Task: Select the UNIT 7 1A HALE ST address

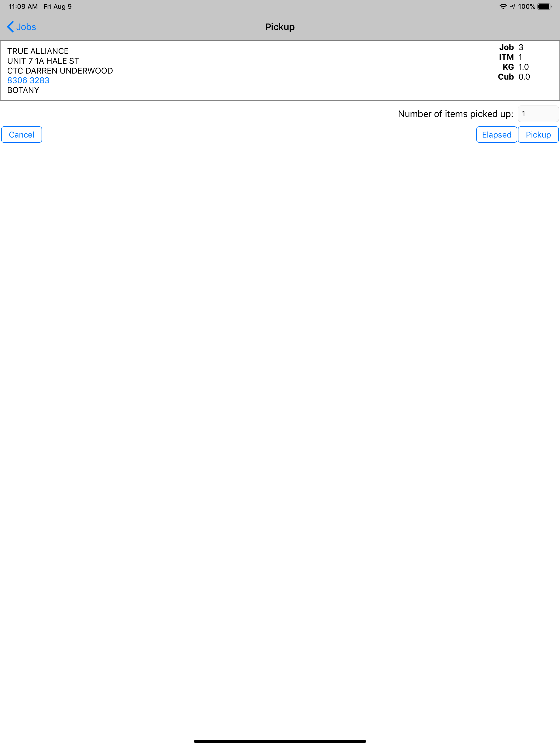Action: (43, 61)
